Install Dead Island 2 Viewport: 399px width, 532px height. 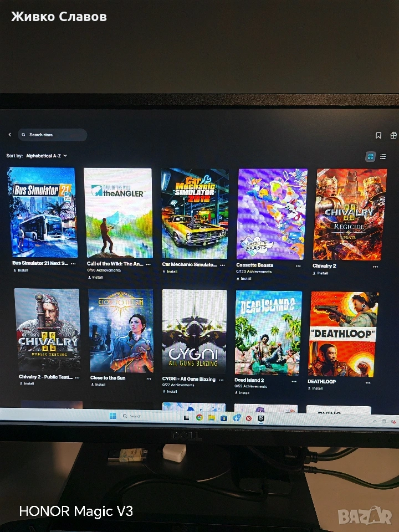(x=244, y=392)
